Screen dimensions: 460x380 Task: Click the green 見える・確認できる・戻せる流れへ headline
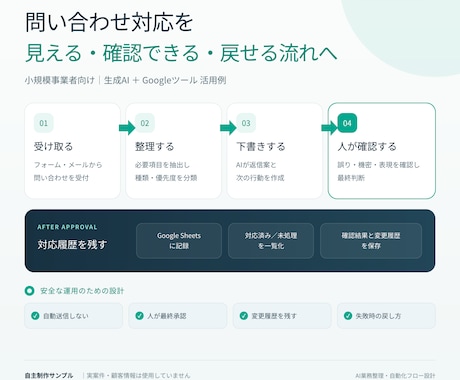(x=181, y=53)
